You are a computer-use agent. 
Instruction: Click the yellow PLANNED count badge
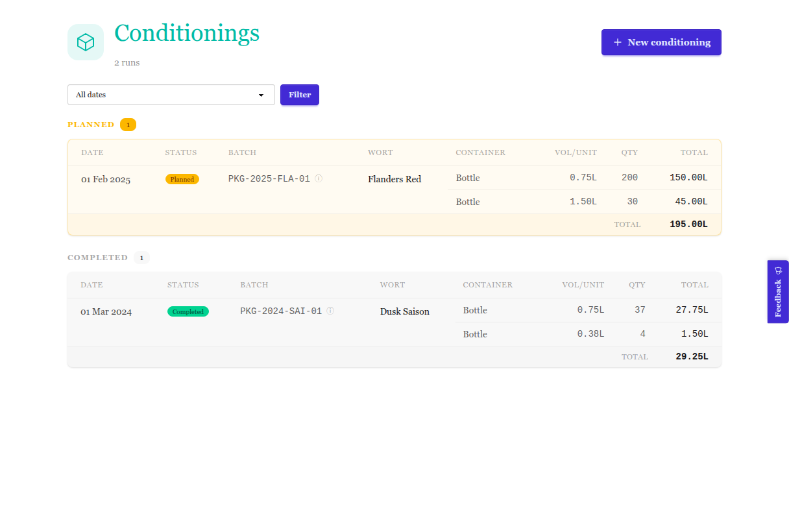tap(128, 124)
